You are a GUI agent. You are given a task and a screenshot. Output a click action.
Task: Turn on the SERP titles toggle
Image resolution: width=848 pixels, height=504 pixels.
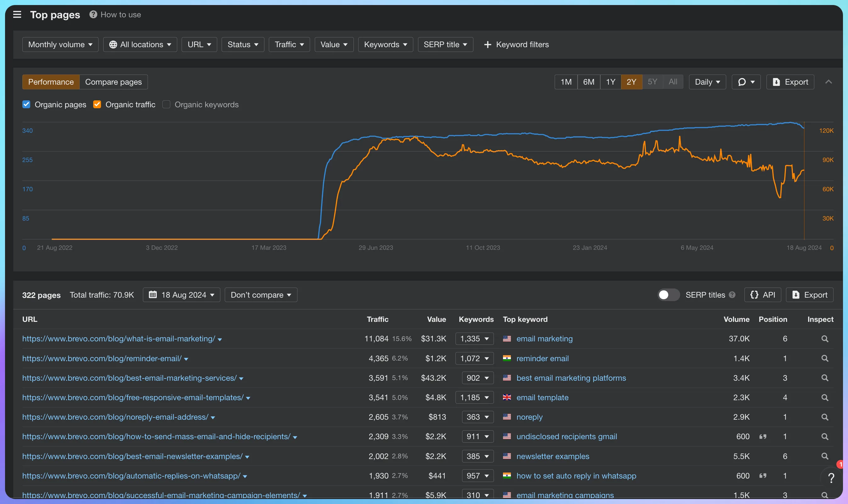click(668, 295)
